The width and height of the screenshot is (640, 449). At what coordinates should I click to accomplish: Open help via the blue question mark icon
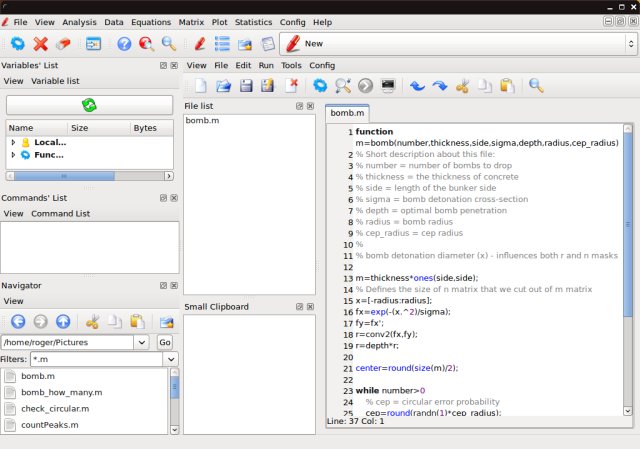click(x=124, y=44)
